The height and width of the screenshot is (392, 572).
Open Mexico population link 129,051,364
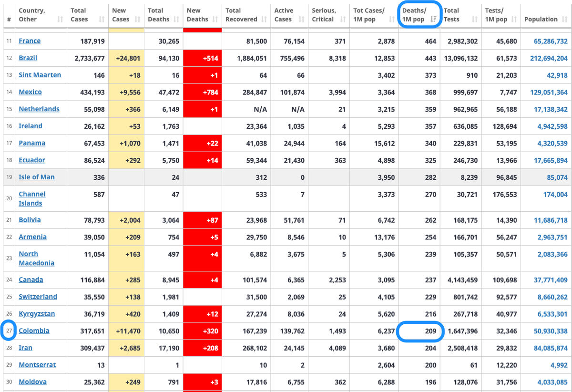549,92
